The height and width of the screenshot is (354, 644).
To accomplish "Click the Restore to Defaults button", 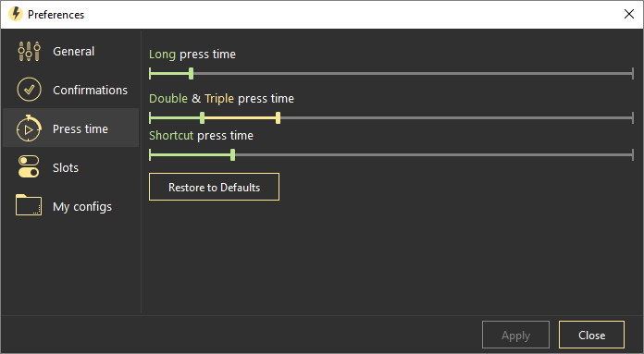I will (214, 187).
